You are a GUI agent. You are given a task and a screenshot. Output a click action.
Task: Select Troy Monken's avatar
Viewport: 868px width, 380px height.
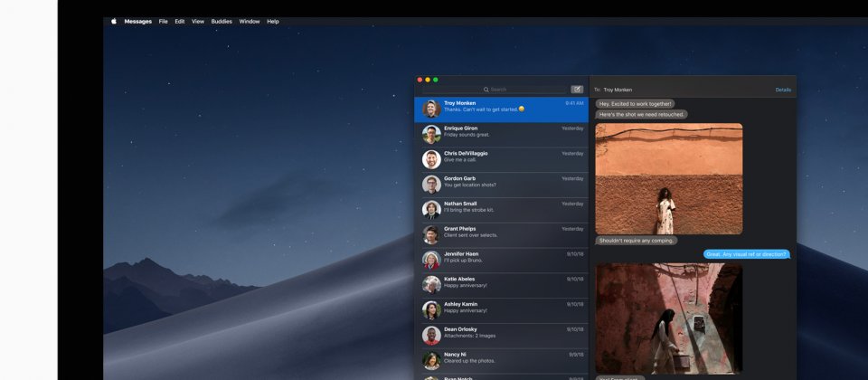tap(431, 109)
